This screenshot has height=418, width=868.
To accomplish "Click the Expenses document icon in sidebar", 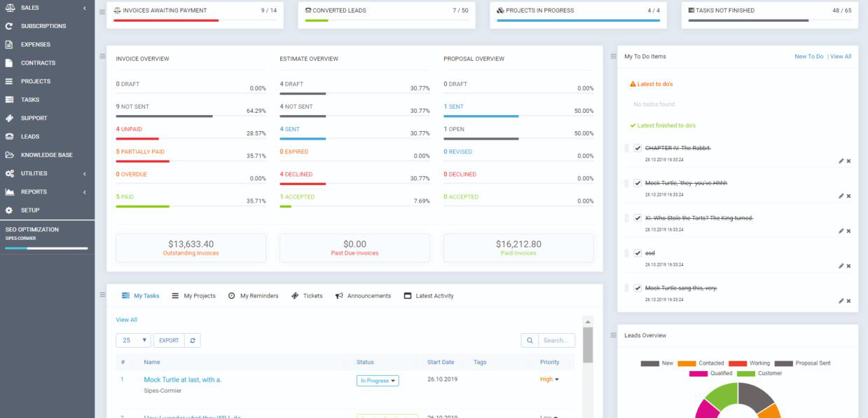I will pos(9,44).
